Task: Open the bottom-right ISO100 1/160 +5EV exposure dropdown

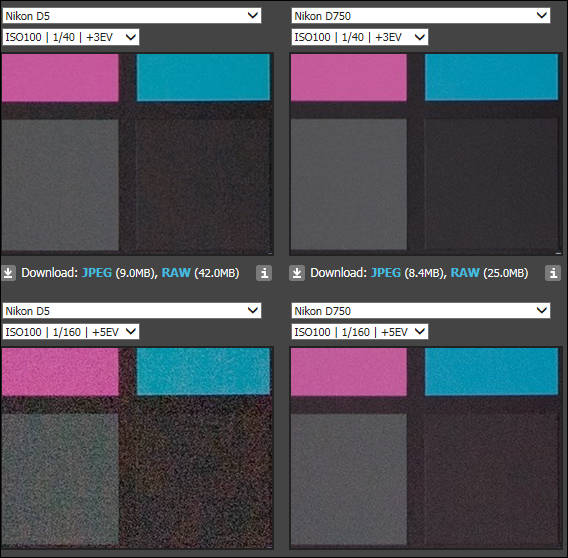Action: pos(360,332)
